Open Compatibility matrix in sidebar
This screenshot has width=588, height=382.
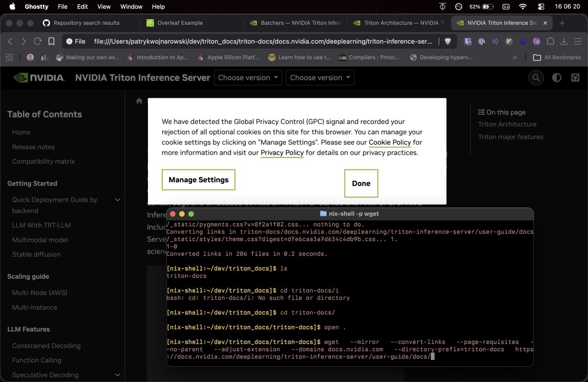pyautogui.click(x=44, y=162)
